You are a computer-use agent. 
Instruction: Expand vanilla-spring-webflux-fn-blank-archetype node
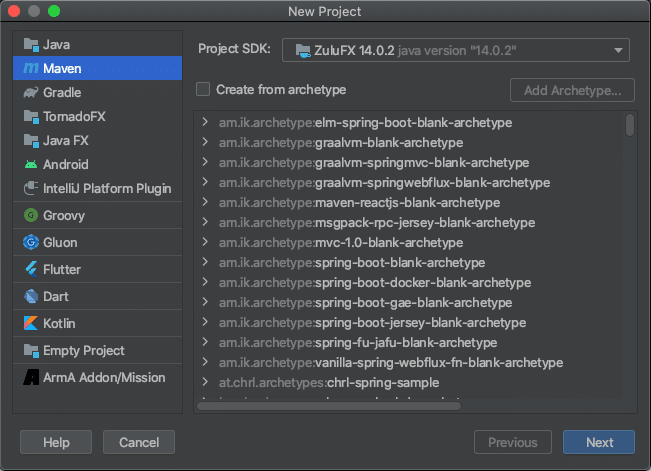pos(205,362)
